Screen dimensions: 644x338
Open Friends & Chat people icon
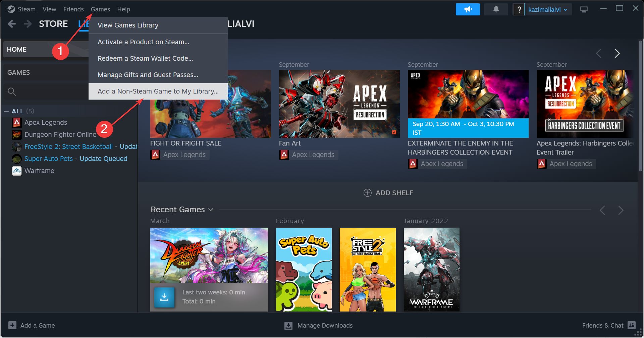tap(632, 325)
